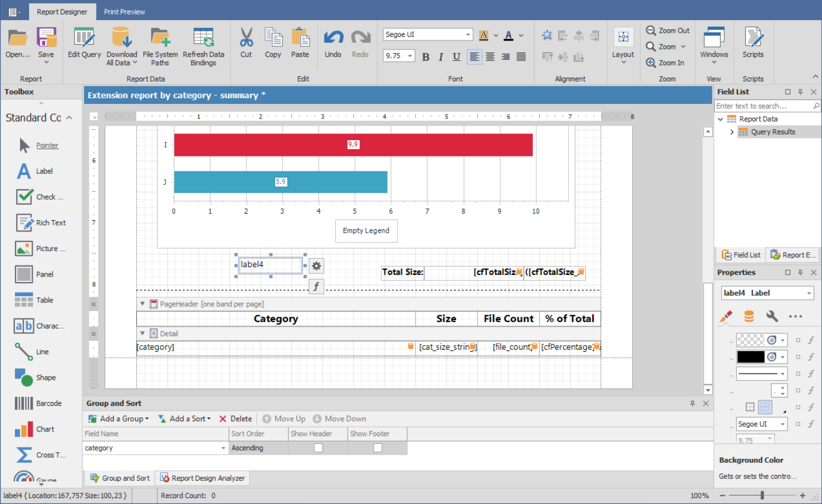Open the Report Design Analyzer tab
Screen dimensions: 822x504
(202, 478)
